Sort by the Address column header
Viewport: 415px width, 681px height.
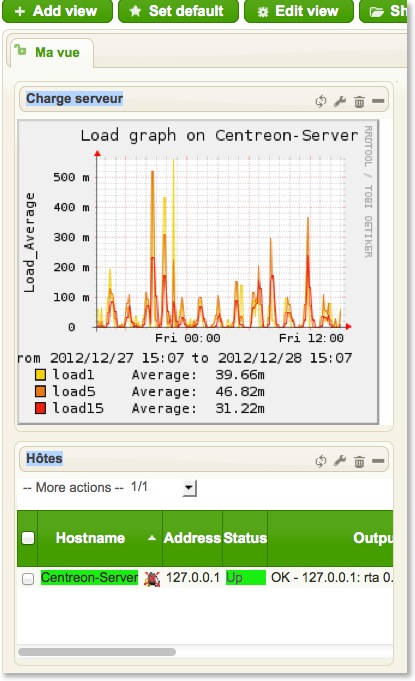(x=192, y=538)
